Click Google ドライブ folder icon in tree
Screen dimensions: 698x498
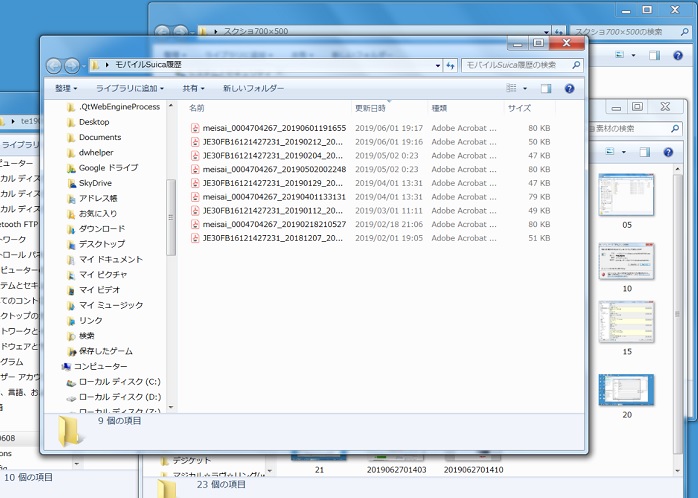(71, 168)
